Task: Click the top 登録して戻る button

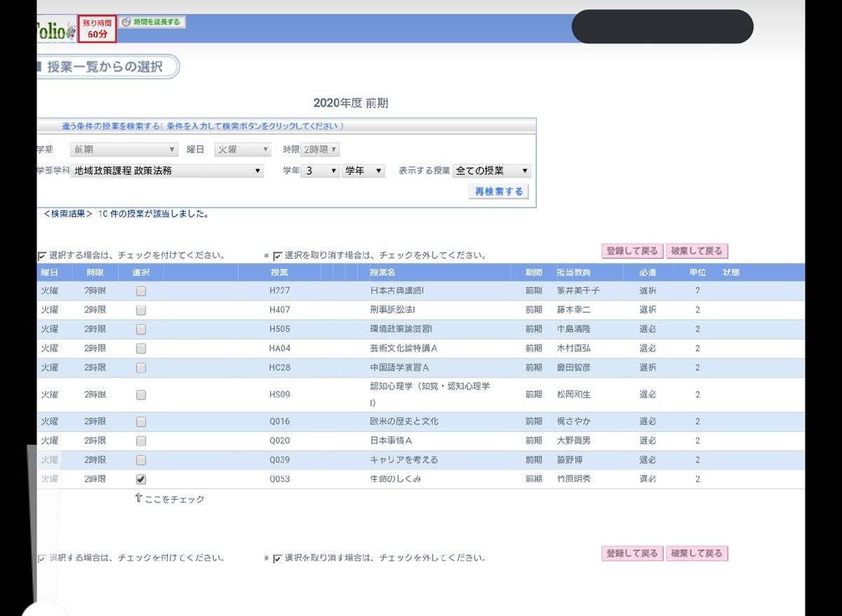Action: click(631, 250)
